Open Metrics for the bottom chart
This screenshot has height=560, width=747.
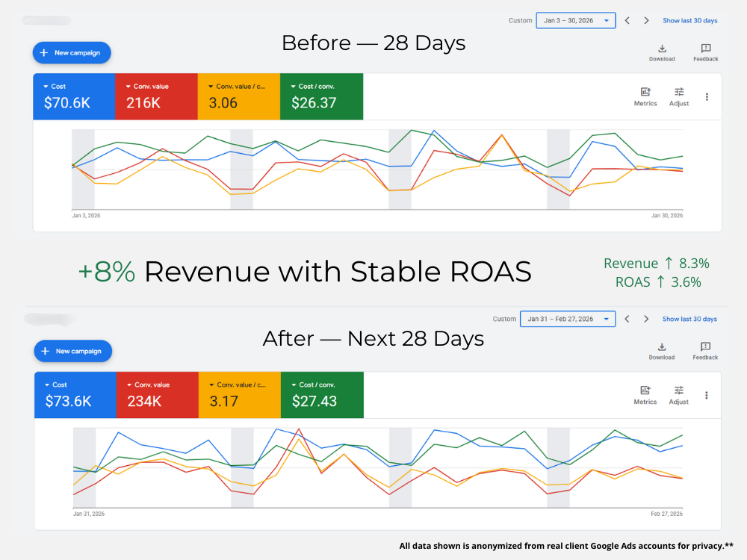pos(645,391)
